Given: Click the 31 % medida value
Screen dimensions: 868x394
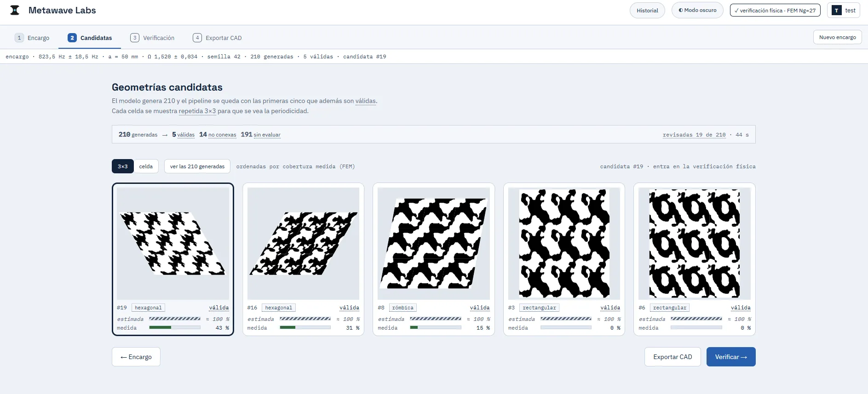Looking at the screenshot, I should click(353, 328).
